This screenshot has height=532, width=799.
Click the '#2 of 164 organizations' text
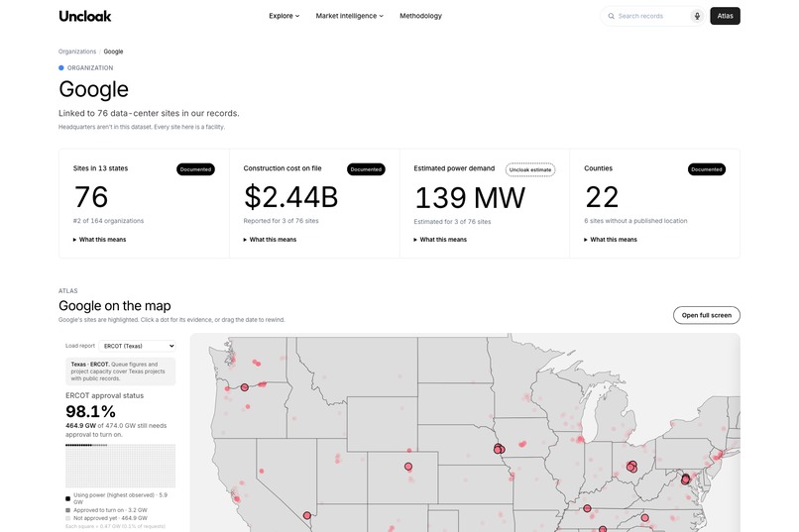click(x=108, y=221)
